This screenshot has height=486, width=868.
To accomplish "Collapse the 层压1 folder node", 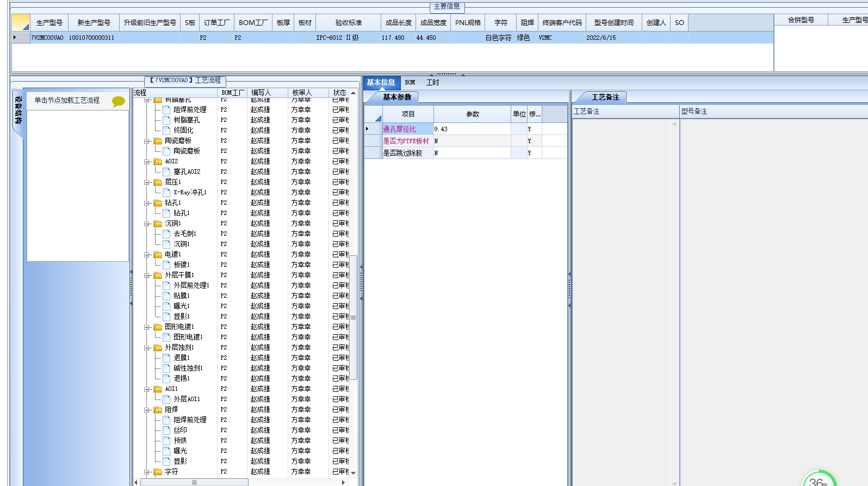I will pos(147,182).
